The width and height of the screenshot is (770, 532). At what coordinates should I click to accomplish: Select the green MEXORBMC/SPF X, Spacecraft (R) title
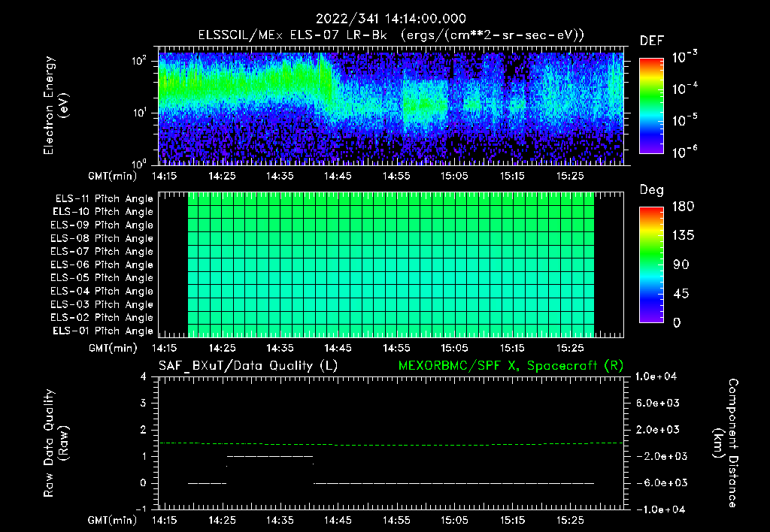pyautogui.click(x=511, y=366)
